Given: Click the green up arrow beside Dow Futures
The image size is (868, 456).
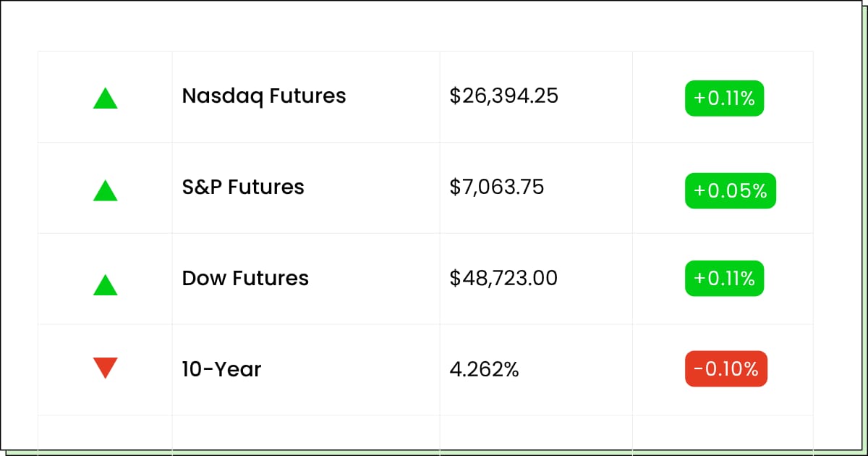Looking at the screenshot, I should pyautogui.click(x=105, y=284).
